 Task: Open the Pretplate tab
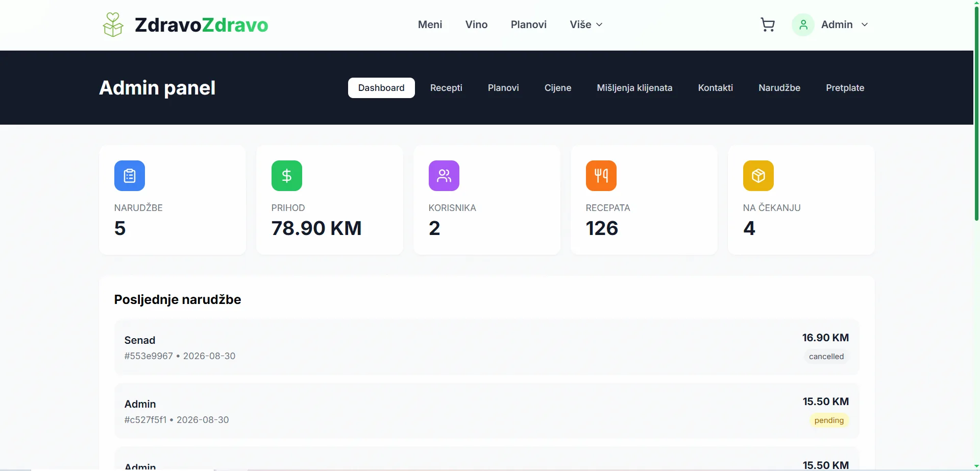click(845, 88)
